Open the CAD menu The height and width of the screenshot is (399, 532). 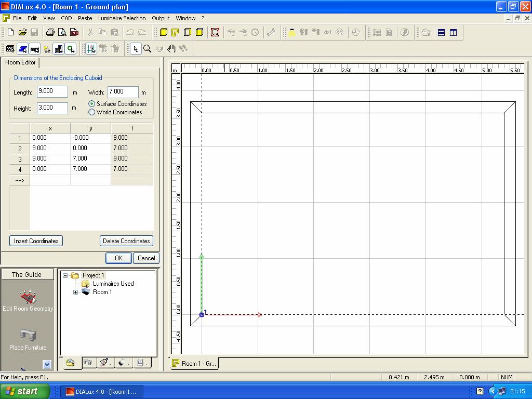66,18
